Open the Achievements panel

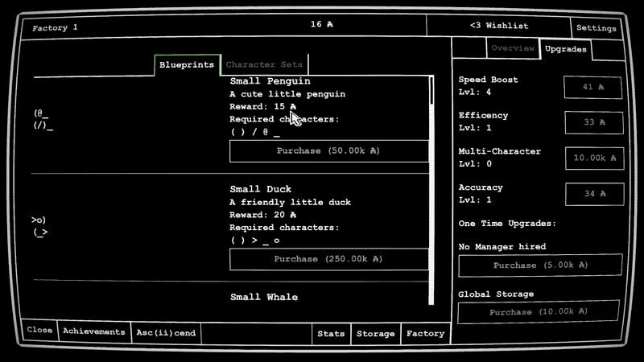(94, 332)
